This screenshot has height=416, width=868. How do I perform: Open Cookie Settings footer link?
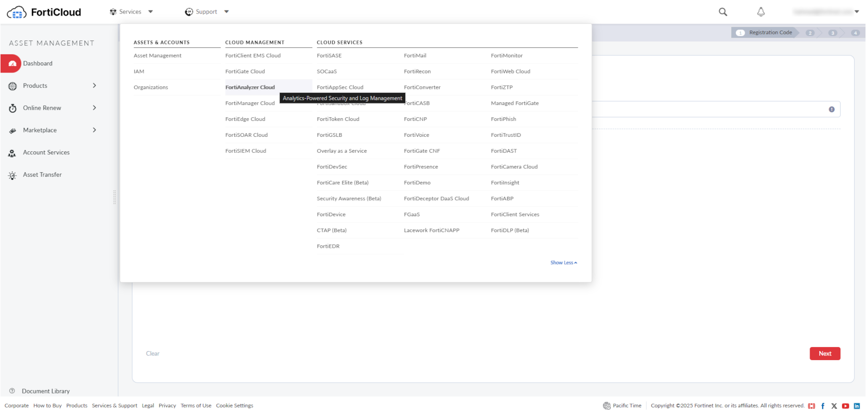[x=234, y=406]
